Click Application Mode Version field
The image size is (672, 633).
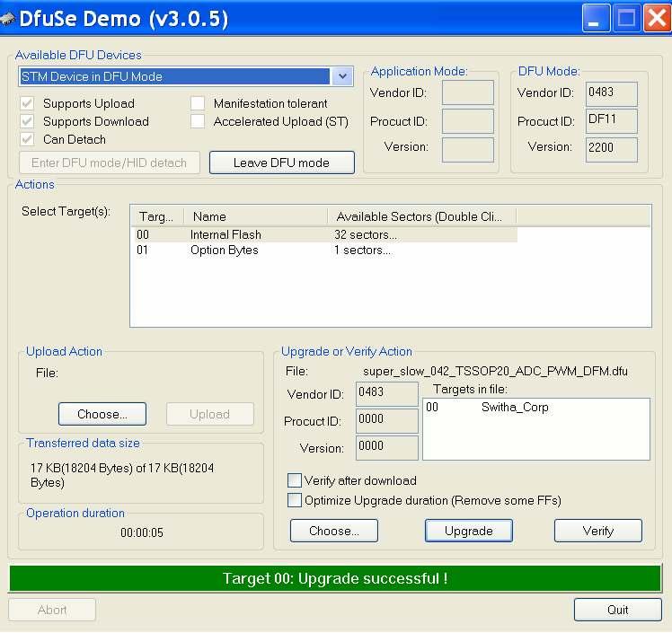click(x=468, y=150)
